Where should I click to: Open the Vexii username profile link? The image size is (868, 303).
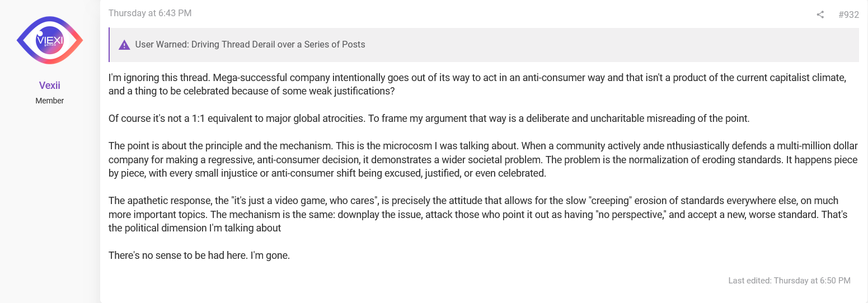pos(50,86)
